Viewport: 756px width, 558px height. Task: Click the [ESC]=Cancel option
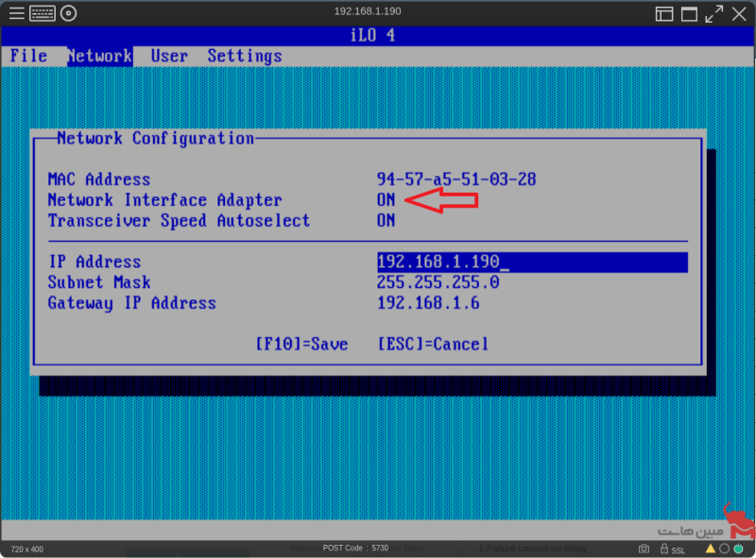pos(433,344)
